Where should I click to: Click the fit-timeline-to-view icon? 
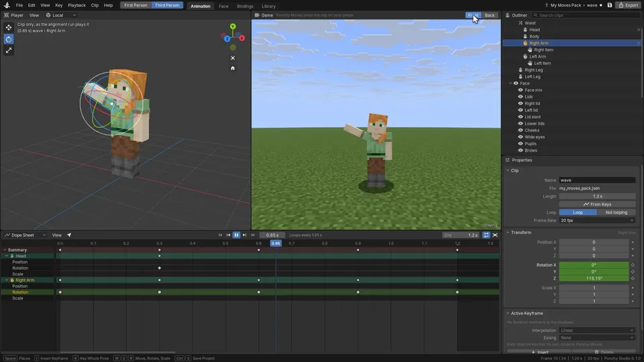(495, 235)
